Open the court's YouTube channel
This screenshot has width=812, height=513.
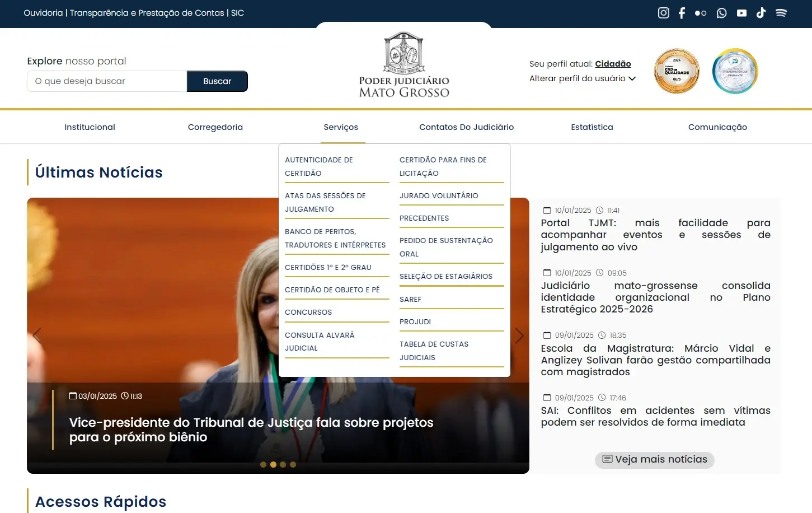(x=741, y=12)
